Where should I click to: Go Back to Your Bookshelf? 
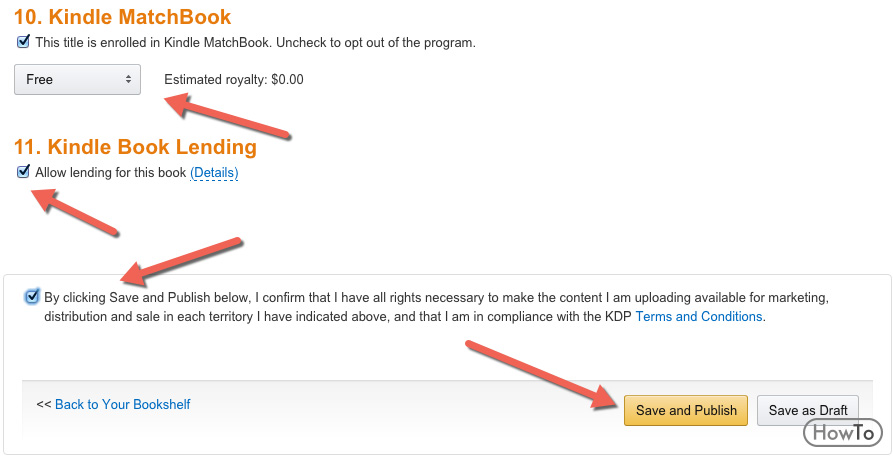pyautogui.click(x=123, y=405)
